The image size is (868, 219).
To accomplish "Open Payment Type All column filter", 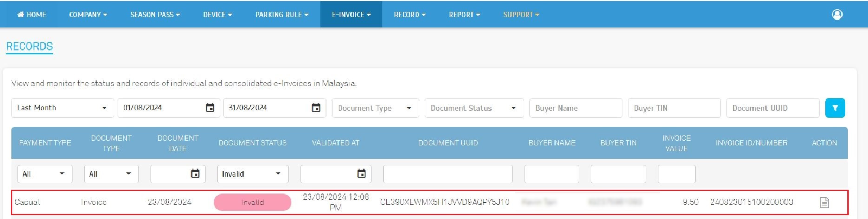I will click(x=44, y=174).
